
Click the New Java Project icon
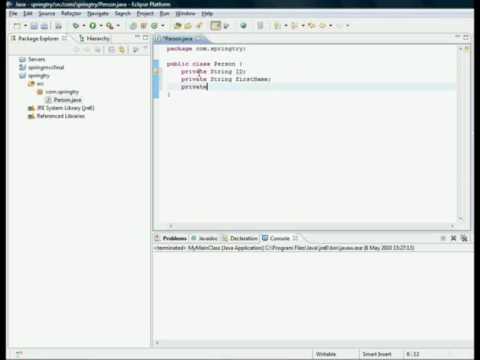pyautogui.click(x=133, y=26)
